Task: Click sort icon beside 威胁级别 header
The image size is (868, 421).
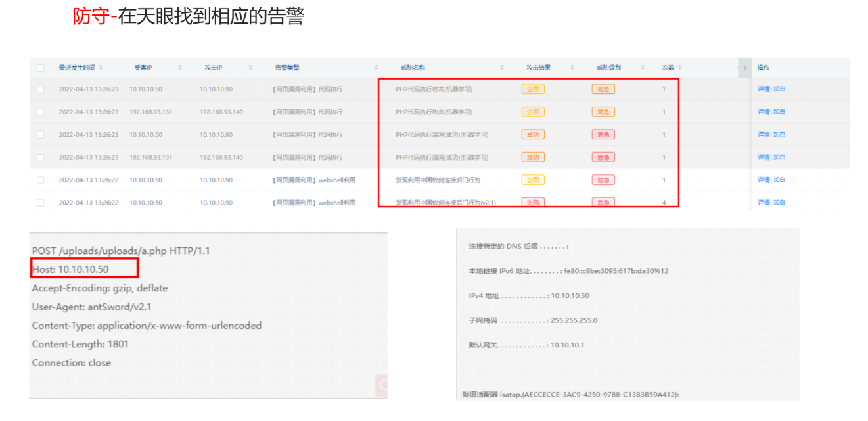Action: click(x=643, y=68)
